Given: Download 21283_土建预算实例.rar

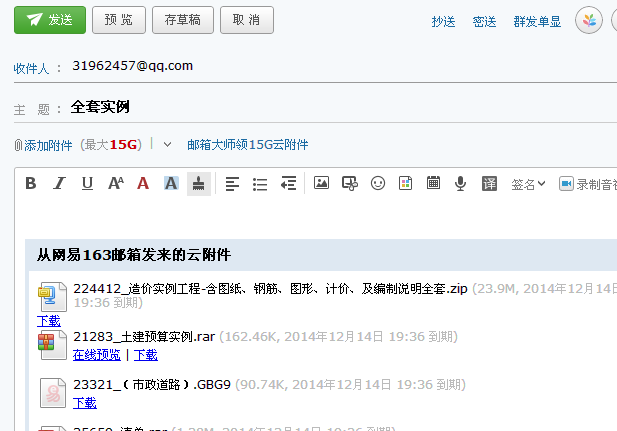Looking at the screenshot, I should pyautogui.click(x=146, y=355).
